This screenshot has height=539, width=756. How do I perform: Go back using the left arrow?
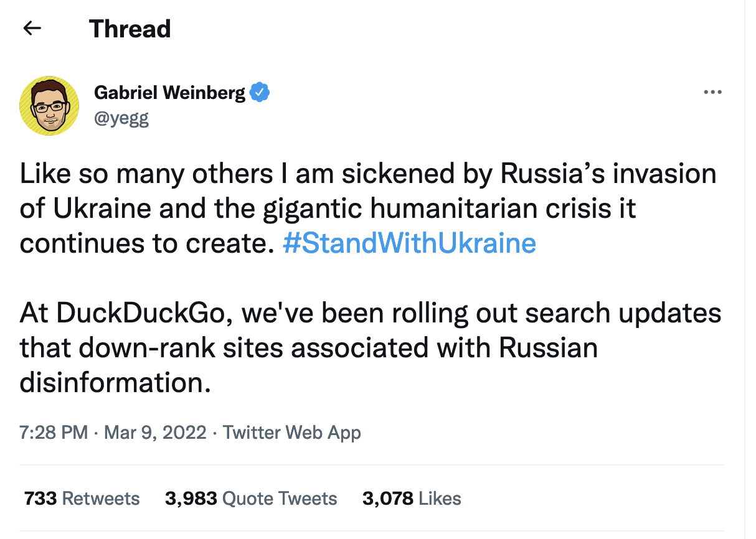(32, 29)
